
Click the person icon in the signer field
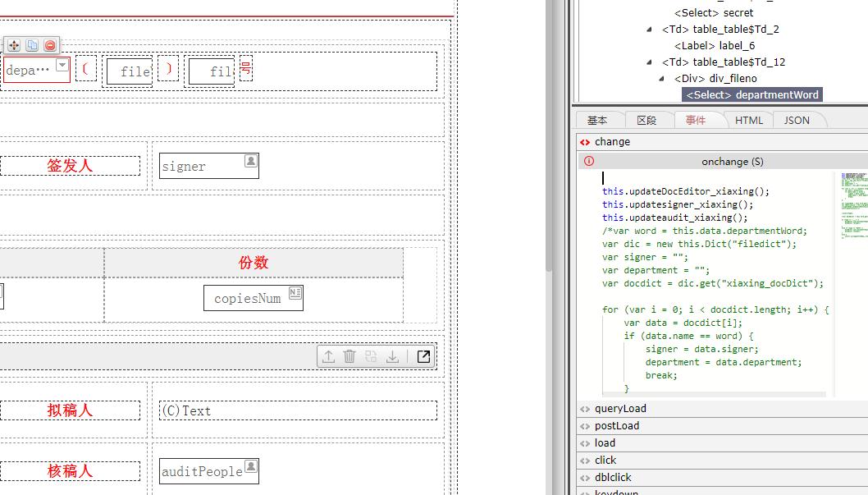click(x=251, y=161)
